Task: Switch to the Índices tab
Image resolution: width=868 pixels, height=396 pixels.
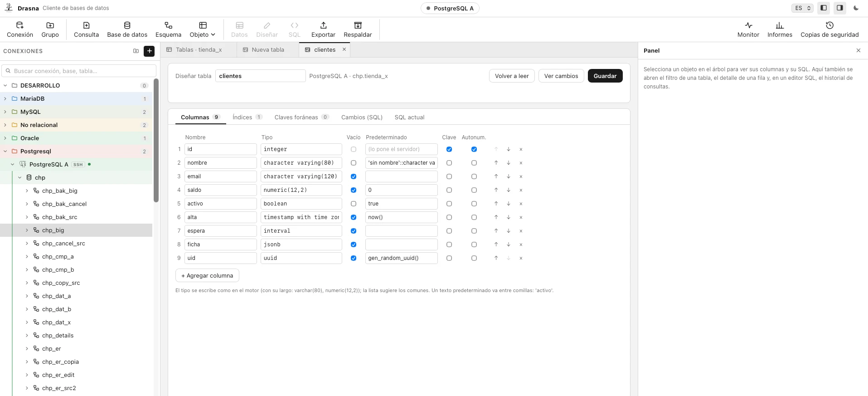Action: 247,117
